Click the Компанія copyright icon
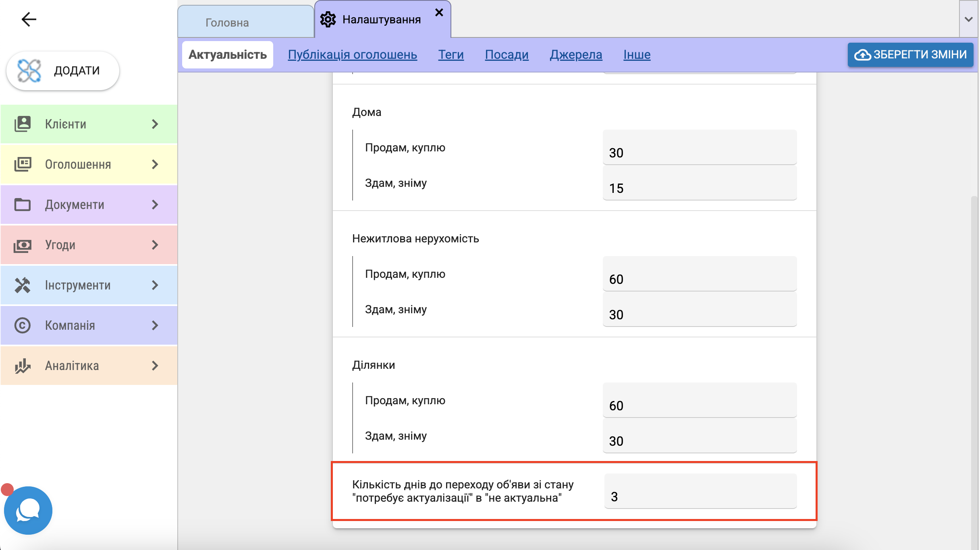 point(23,325)
